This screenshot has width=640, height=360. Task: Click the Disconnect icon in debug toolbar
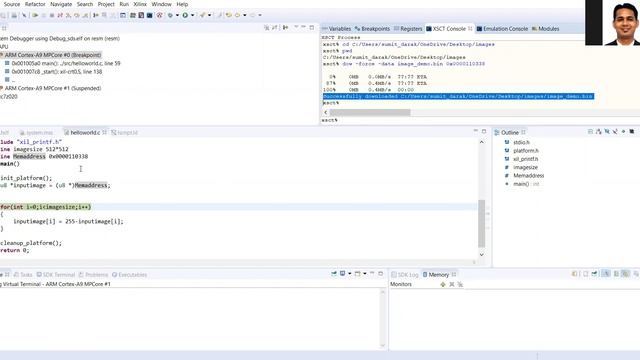pos(60,15)
